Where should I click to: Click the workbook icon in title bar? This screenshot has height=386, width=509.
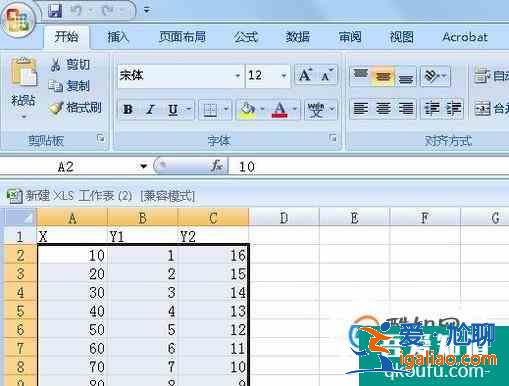14,196
